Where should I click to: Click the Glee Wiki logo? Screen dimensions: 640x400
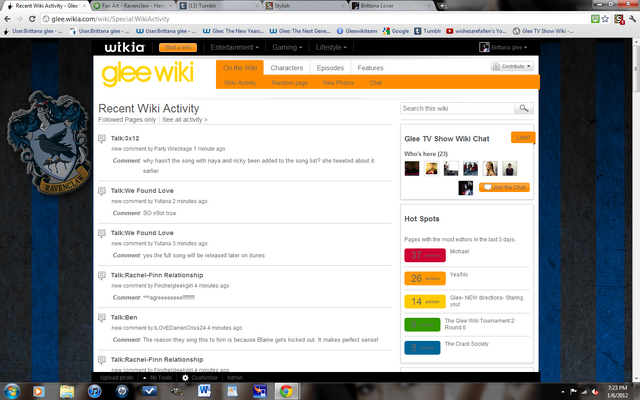[x=147, y=74]
